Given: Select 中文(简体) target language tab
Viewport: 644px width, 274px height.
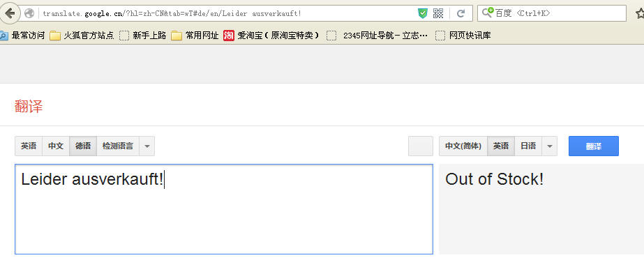Looking at the screenshot, I should pyautogui.click(x=463, y=146).
